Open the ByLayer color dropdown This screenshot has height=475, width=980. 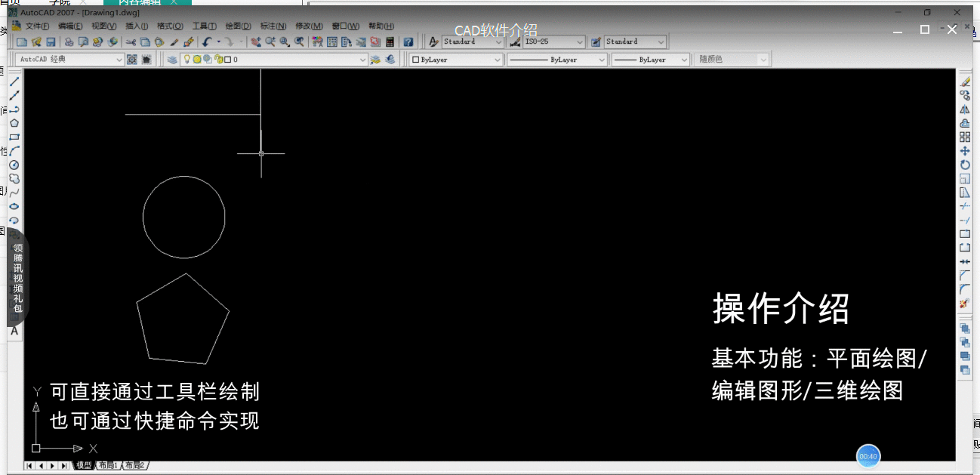coord(498,60)
